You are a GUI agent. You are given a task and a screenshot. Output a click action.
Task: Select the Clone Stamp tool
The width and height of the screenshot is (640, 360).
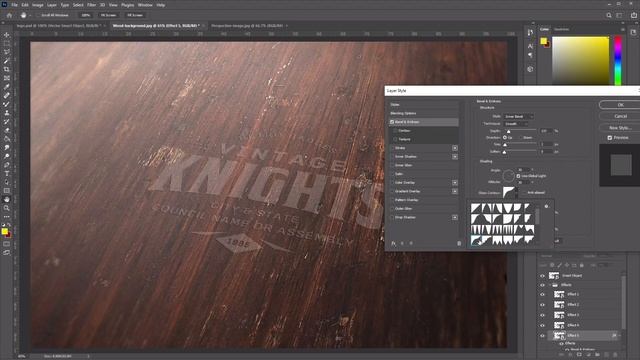pyautogui.click(x=7, y=113)
